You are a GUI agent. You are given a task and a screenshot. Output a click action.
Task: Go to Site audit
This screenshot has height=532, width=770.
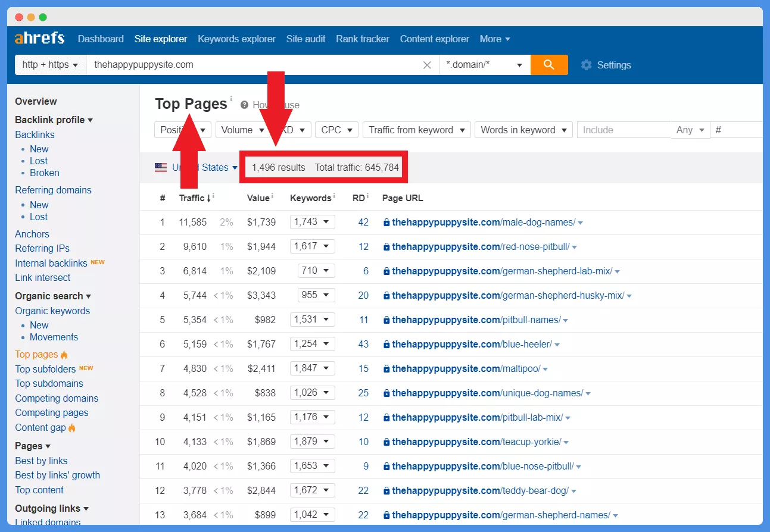(x=305, y=39)
